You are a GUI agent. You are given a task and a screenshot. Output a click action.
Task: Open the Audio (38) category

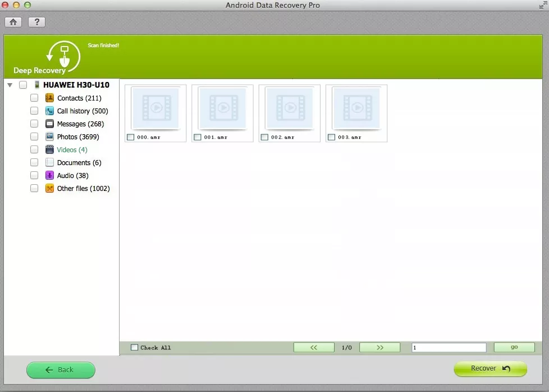73,176
